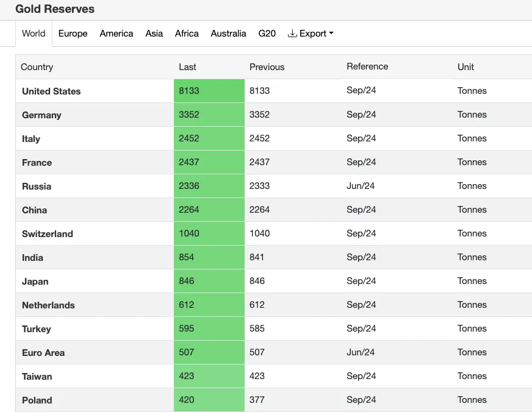
Task: Select the Australia tab
Action: 228,34
